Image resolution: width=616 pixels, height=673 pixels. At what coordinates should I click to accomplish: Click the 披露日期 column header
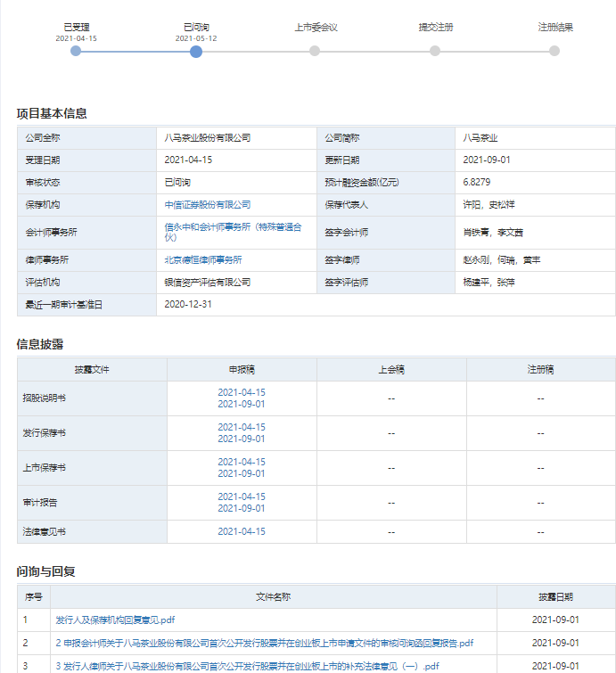[x=556, y=596]
